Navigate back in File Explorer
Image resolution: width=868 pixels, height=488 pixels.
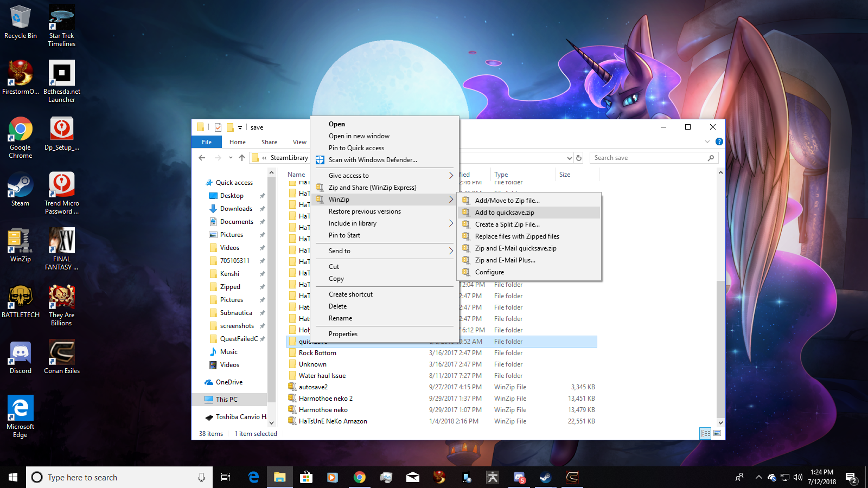click(202, 158)
